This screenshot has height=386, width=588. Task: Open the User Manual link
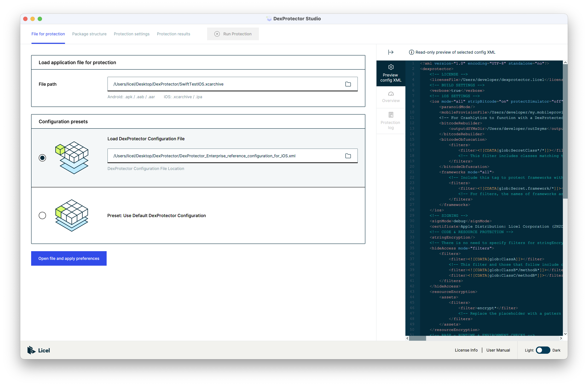[498, 350]
